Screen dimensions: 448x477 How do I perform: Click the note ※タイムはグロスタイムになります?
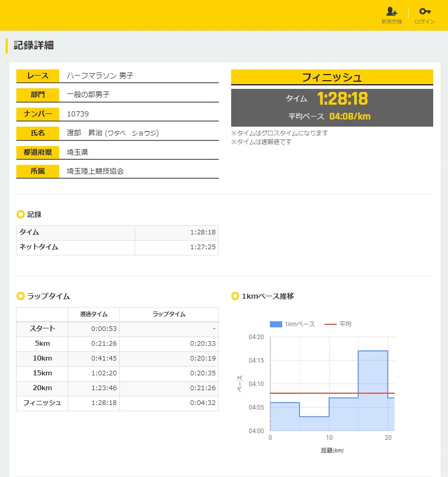point(280,133)
